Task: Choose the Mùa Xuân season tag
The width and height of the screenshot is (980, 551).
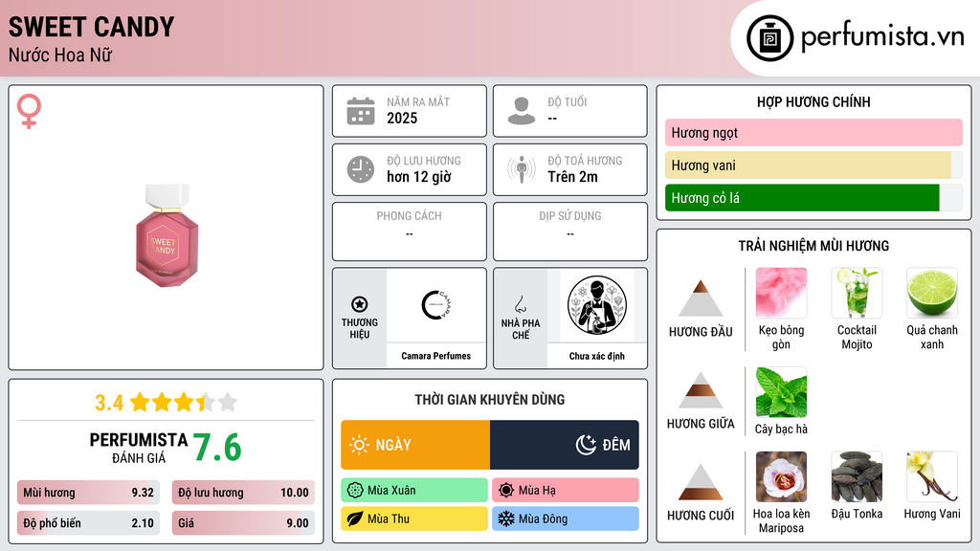Action: click(414, 491)
